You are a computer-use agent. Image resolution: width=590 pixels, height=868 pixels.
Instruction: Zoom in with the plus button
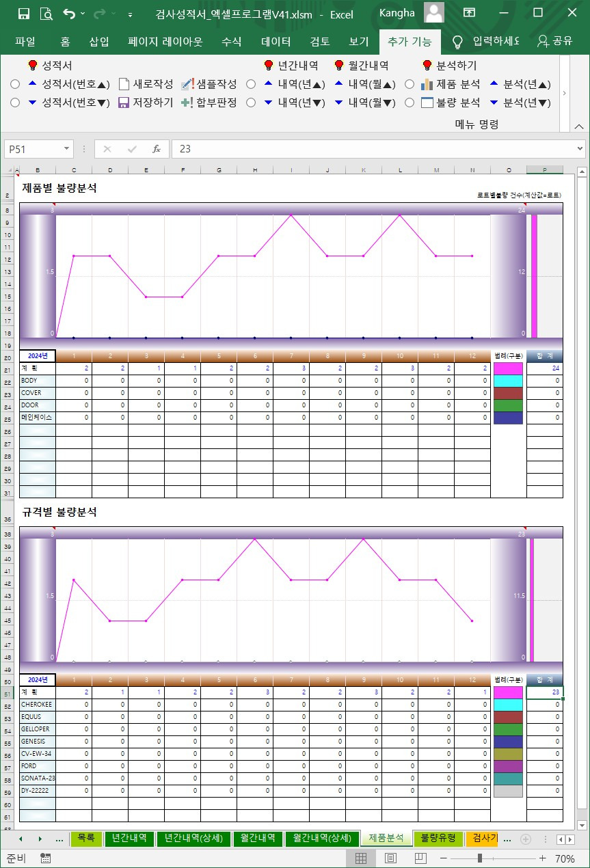click(x=542, y=858)
